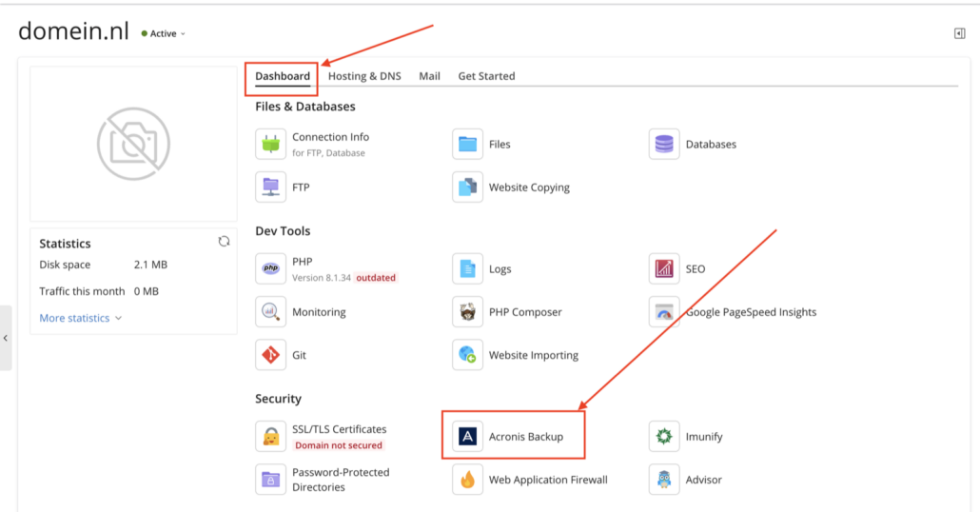The width and height of the screenshot is (980, 512).
Task: Open the Logs icon
Action: [x=467, y=268]
